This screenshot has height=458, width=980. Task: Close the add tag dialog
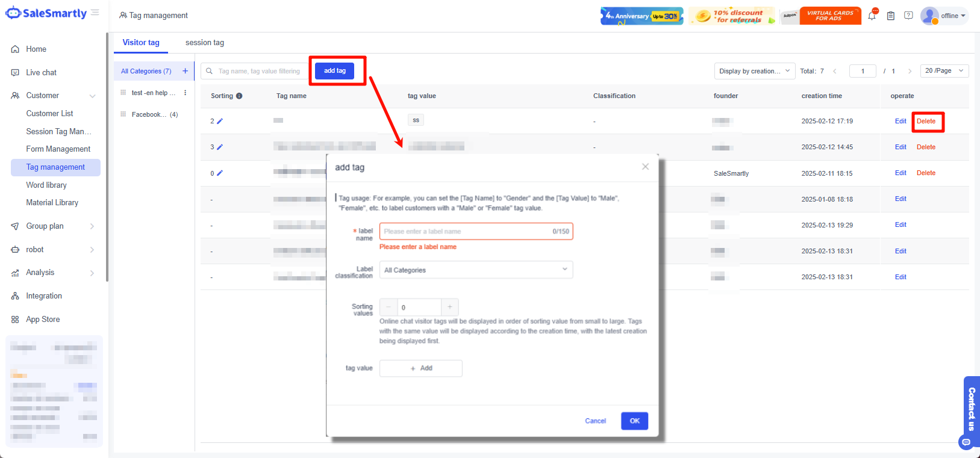[645, 167]
